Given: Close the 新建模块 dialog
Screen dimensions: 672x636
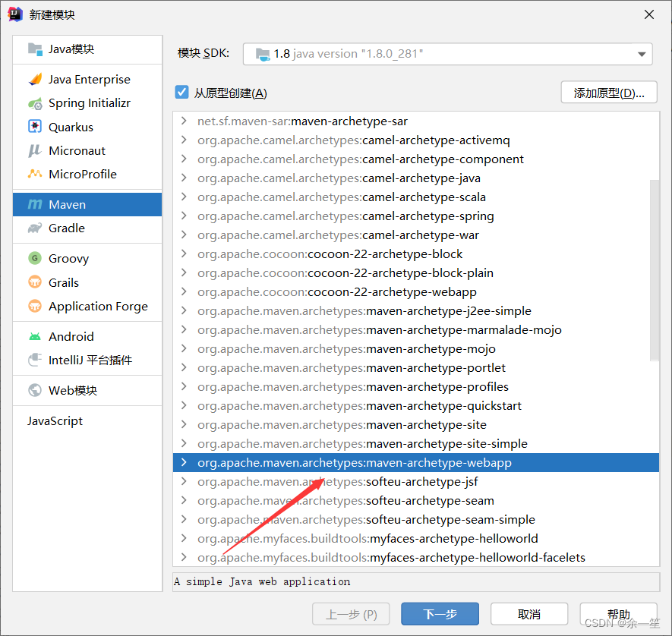Looking at the screenshot, I should 649,14.
